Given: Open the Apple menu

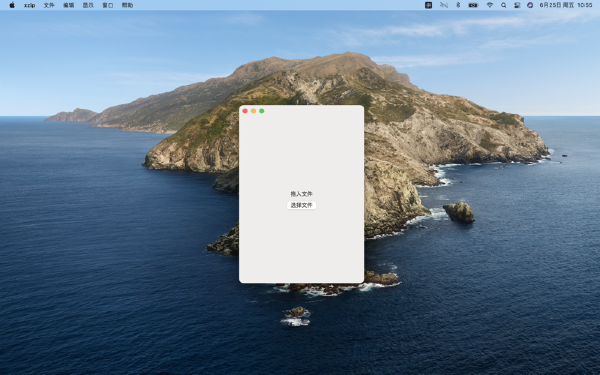Looking at the screenshot, I should click(12, 5).
